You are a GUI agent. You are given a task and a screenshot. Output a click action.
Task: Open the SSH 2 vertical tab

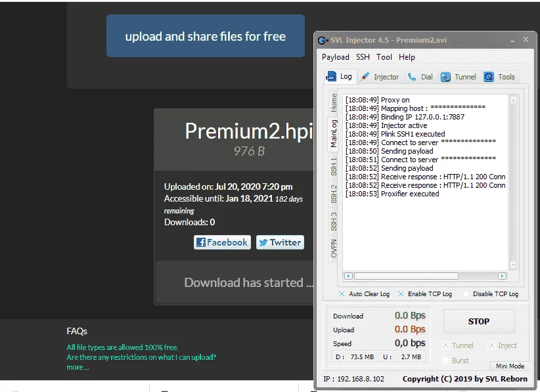coord(334,194)
